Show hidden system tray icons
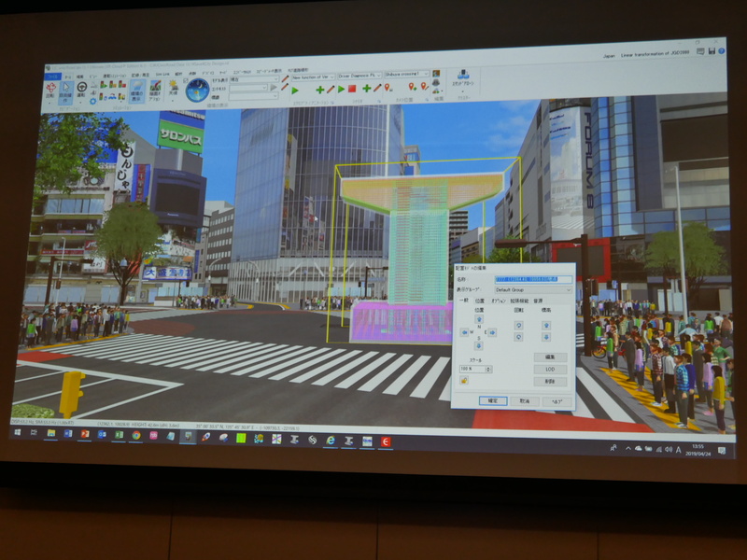This screenshot has height=560, width=747. 627,449
